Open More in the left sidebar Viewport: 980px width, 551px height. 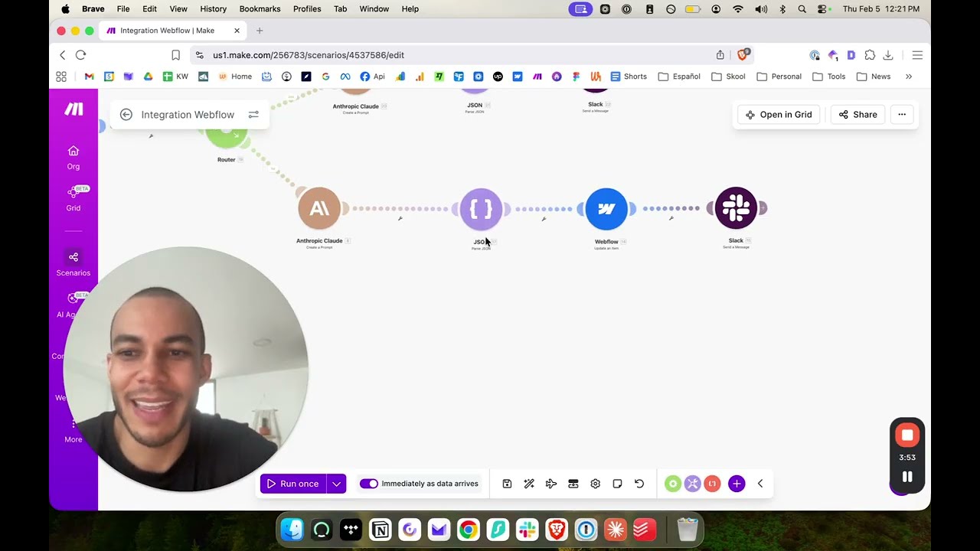click(73, 431)
